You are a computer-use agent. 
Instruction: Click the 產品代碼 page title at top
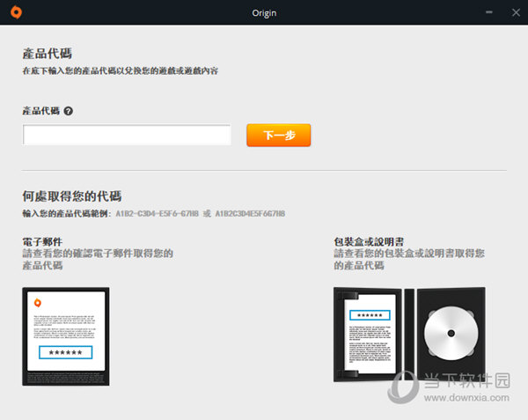click(47, 54)
